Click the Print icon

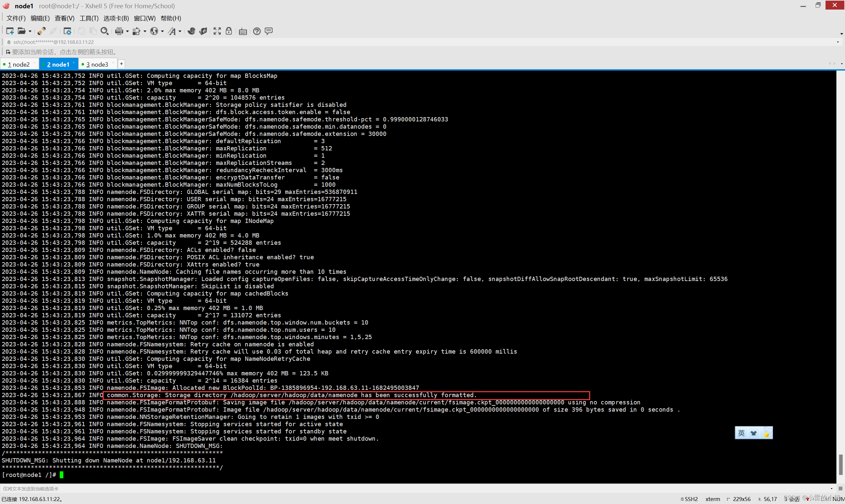(x=119, y=31)
